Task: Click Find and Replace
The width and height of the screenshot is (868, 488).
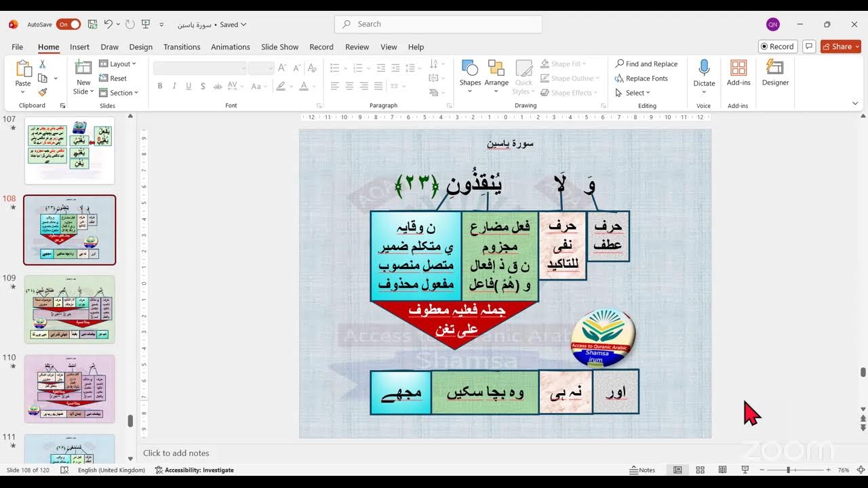Action: tap(646, 64)
